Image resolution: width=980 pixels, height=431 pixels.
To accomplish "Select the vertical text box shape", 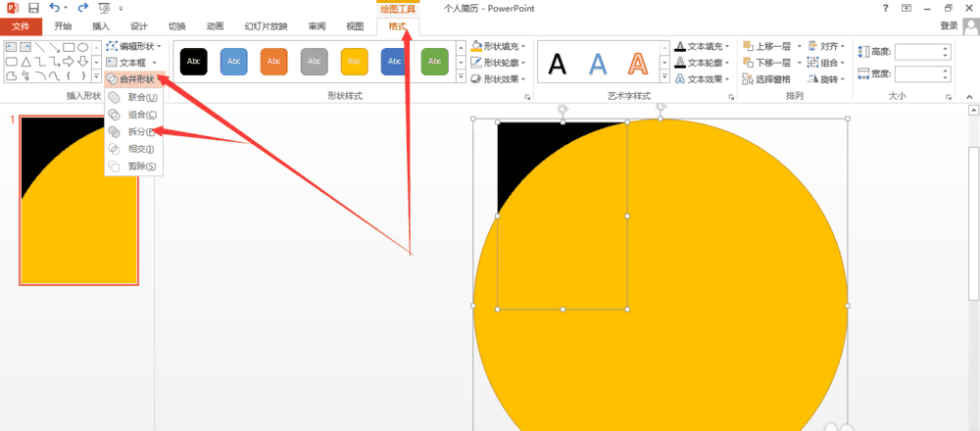I will [25, 47].
